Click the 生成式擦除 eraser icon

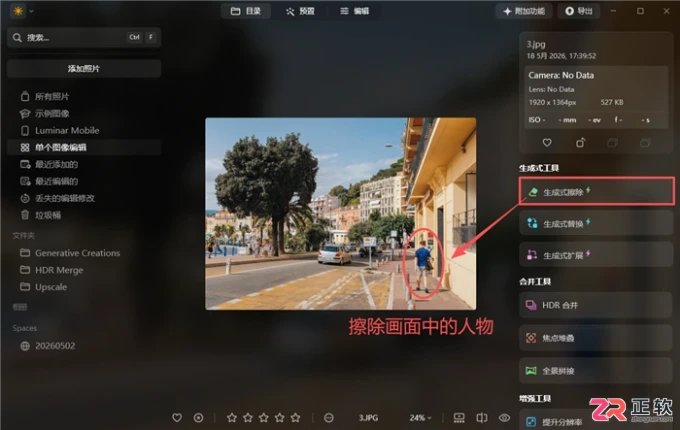click(533, 192)
